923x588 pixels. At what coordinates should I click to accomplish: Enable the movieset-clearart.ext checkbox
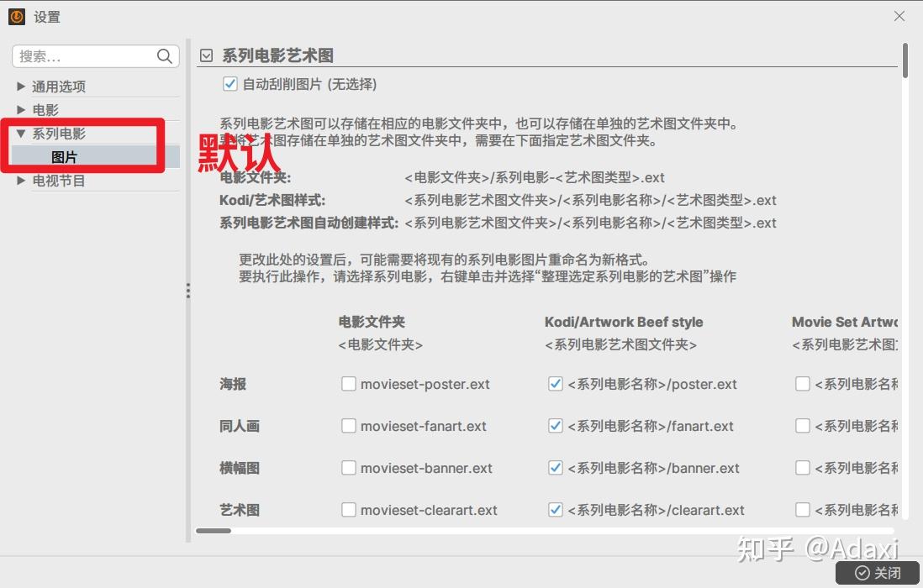(349, 509)
